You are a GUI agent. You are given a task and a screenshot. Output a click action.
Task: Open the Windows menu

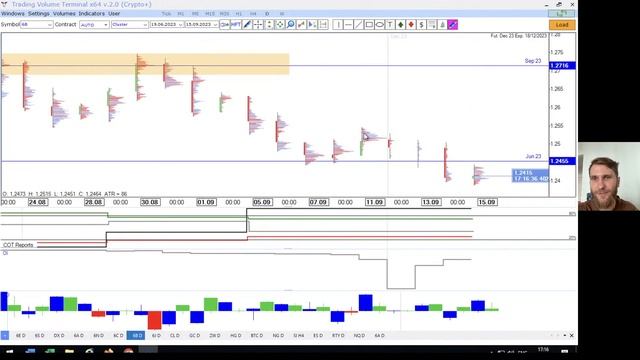(13, 13)
